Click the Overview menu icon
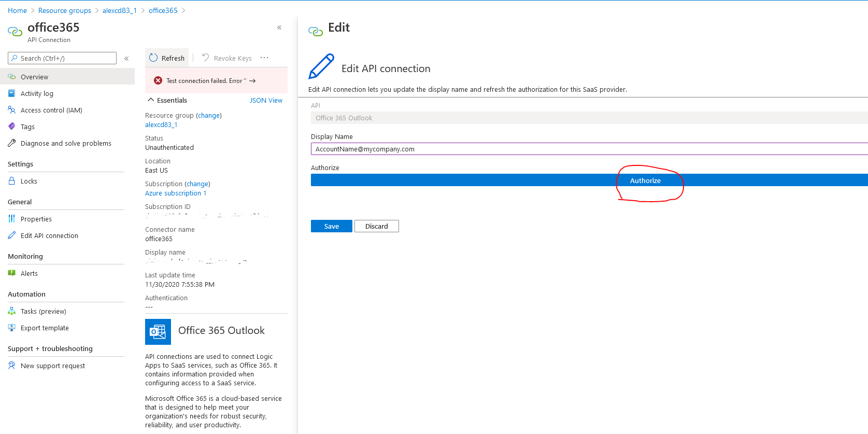868x434 pixels. pos(11,77)
